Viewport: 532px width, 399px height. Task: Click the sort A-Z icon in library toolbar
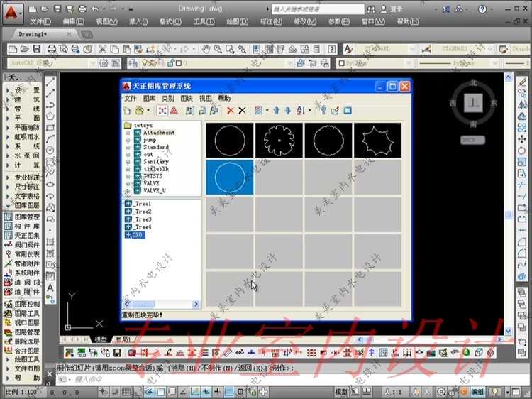301,110
